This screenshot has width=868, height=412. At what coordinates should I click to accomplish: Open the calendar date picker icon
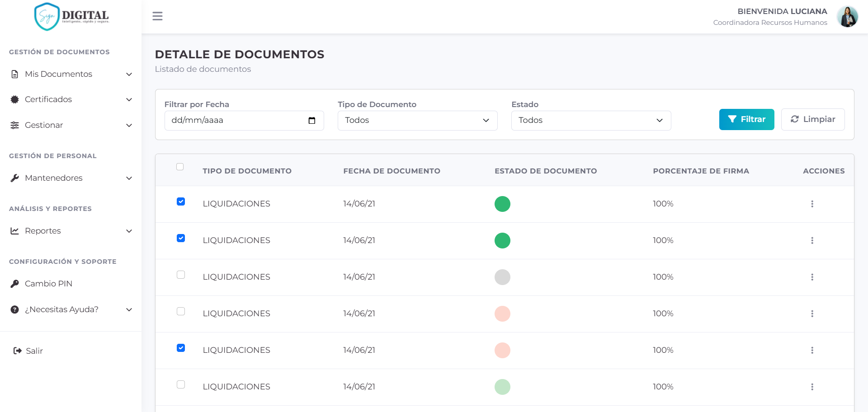(x=312, y=120)
